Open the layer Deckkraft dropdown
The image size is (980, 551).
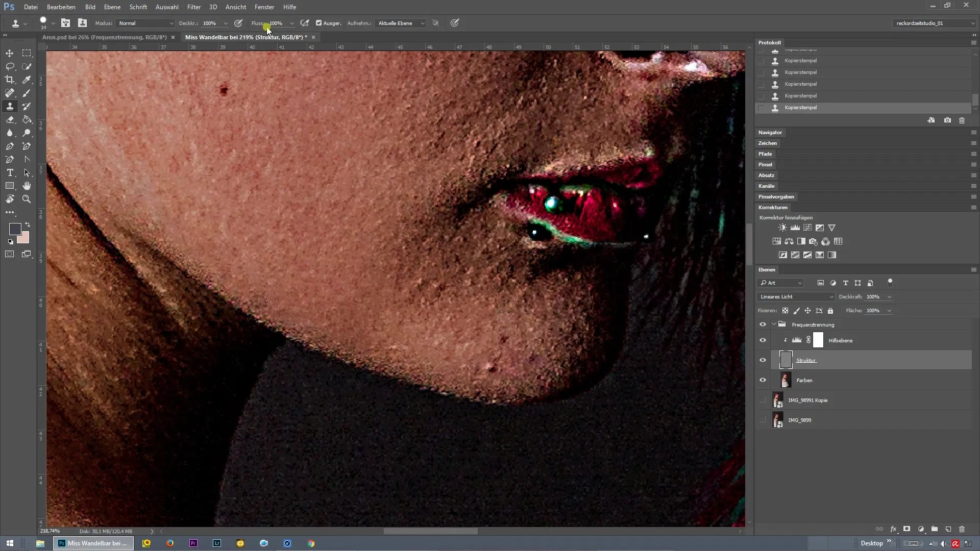[x=889, y=296]
